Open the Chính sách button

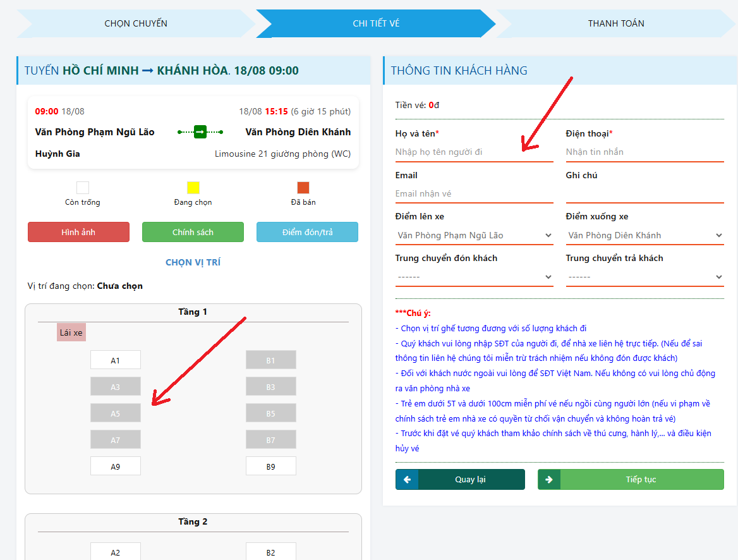(x=193, y=232)
